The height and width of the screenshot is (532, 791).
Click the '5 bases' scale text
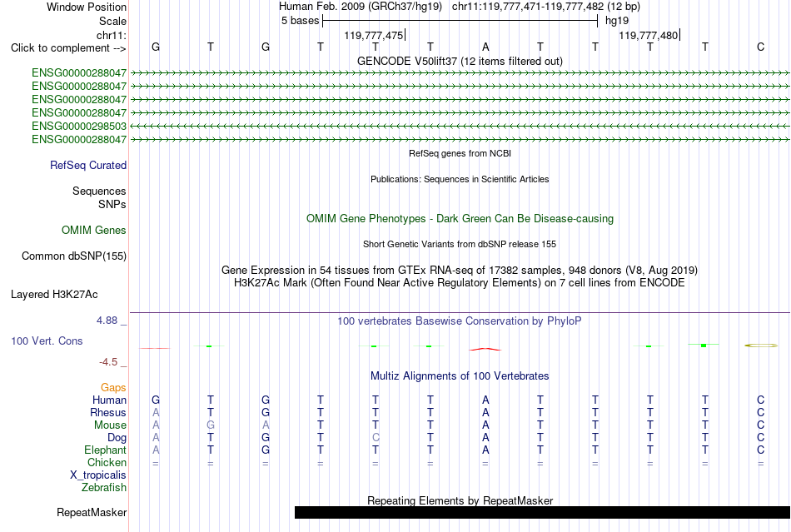point(300,21)
